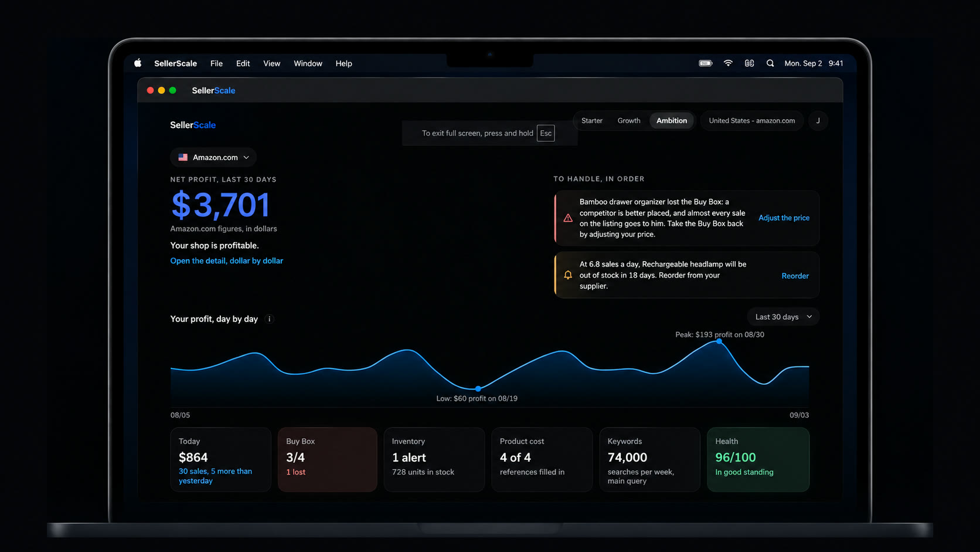The height and width of the screenshot is (552, 980).
Task: Click the chart info icon
Action: 270,319
